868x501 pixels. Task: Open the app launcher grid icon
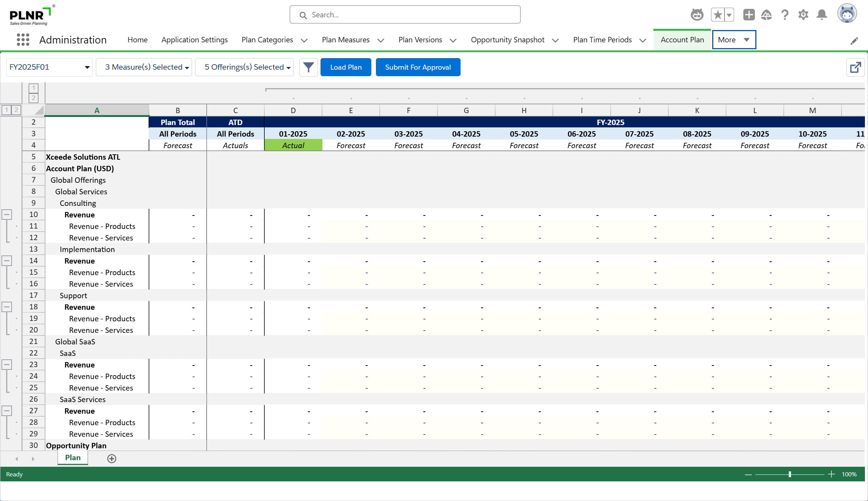coord(23,40)
